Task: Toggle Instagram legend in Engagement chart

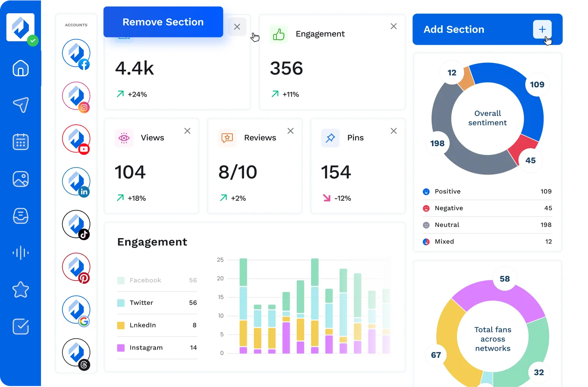Action: pyautogui.click(x=157, y=348)
